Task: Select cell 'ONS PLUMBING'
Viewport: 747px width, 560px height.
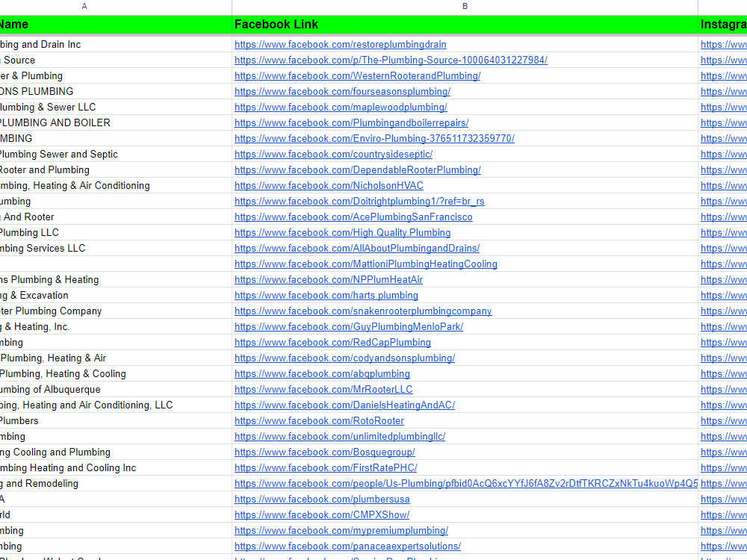Action: coord(116,91)
